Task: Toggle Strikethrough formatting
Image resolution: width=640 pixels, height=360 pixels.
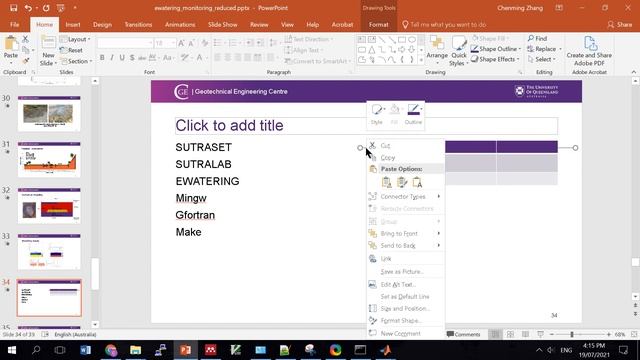Action: coord(142,58)
